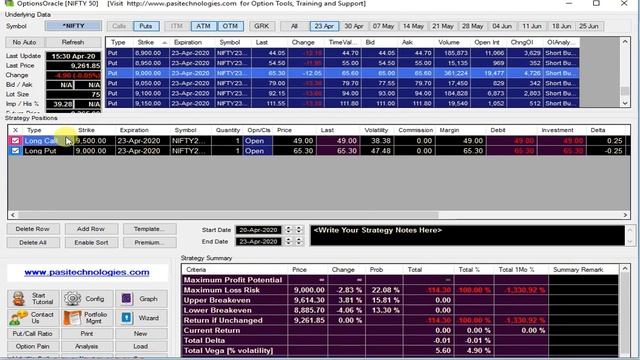Open the Option Pain button

33,346
